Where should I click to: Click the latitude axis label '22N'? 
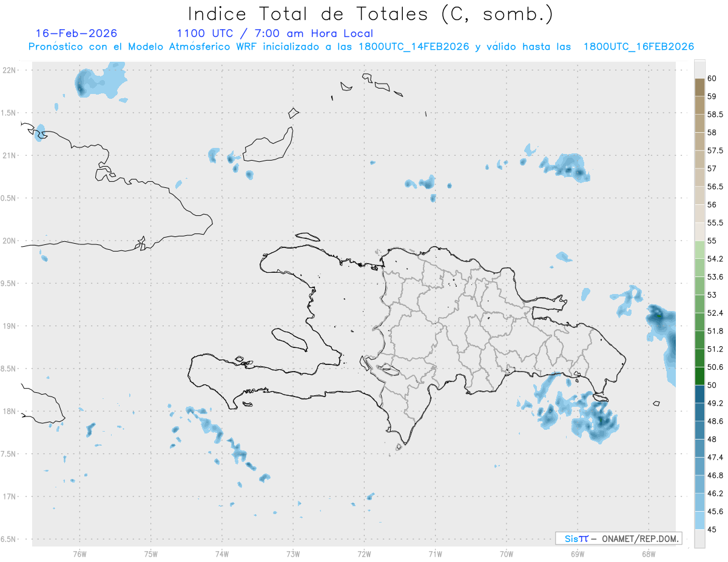10,70
